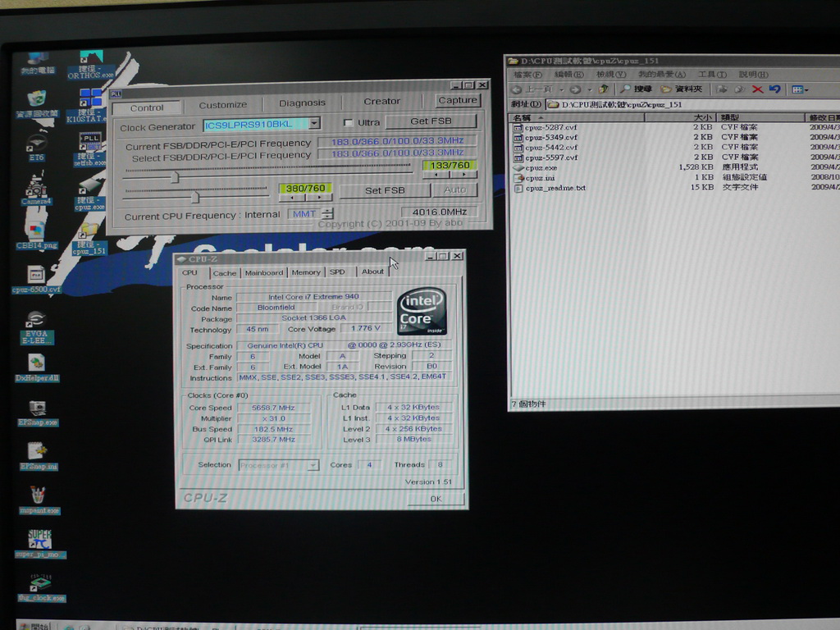This screenshot has height=630, width=840.
Task: Launch the mspaint.exe desktop icon
Action: (x=39, y=500)
